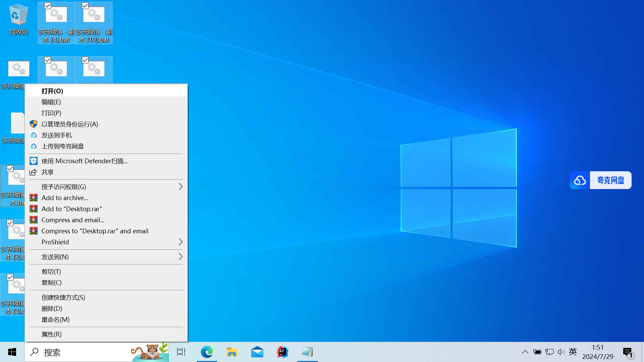Click the Quark cloud logo on desktop widget
Viewport: 644px width, 362px height.
point(580,180)
